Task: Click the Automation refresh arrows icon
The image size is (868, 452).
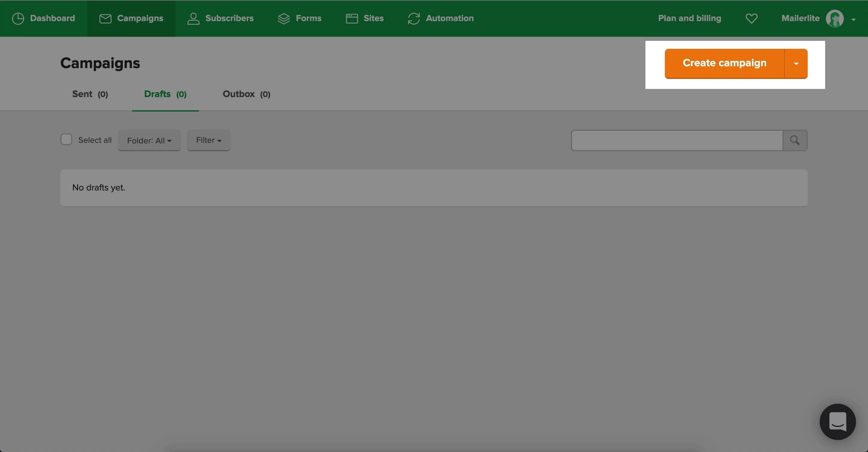Action: coord(414,18)
